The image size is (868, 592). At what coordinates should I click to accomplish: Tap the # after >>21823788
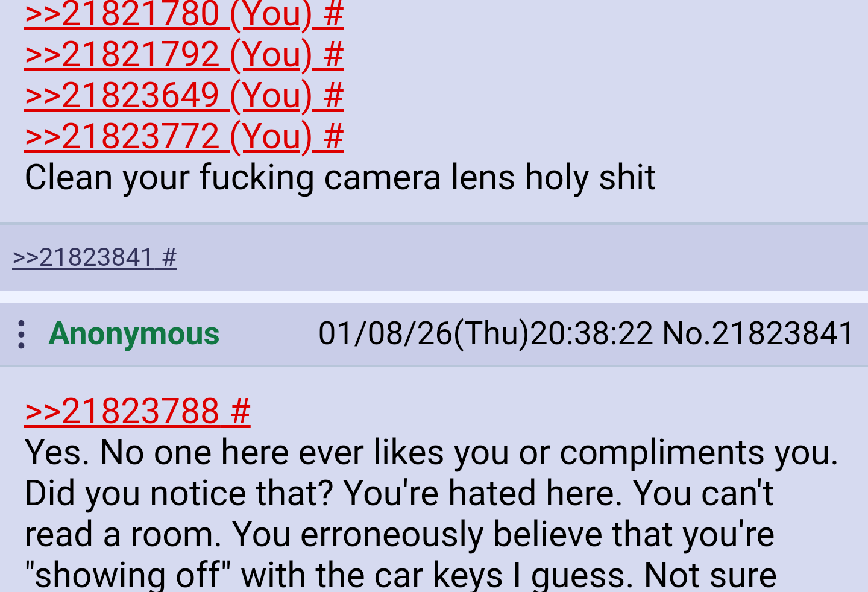coord(240,411)
